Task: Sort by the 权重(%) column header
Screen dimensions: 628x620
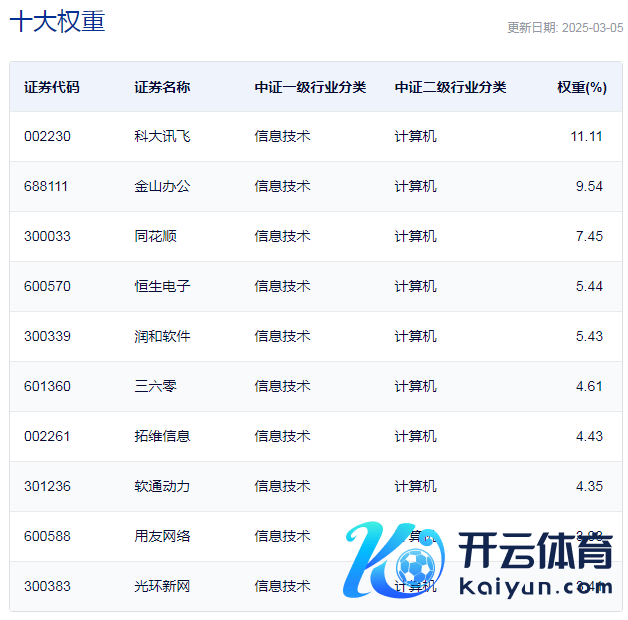Action: pos(582,87)
